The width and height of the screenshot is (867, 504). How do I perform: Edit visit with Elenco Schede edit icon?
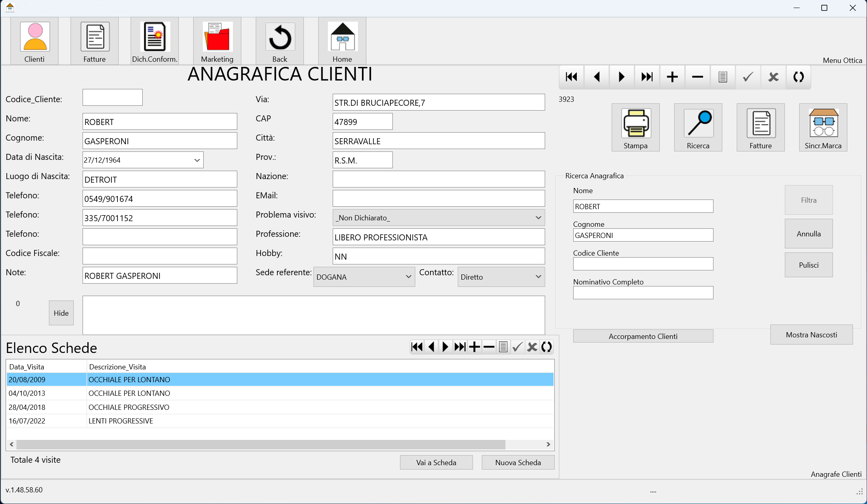click(503, 347)
